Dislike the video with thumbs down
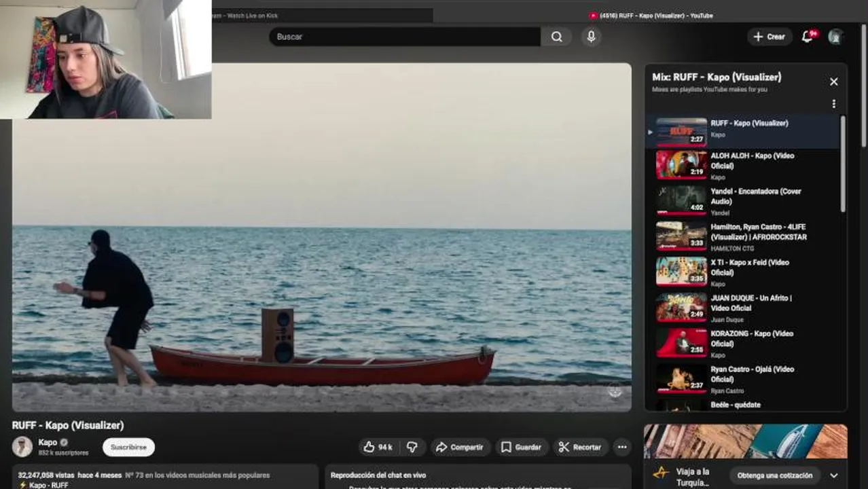868x489 pixels. pyautogui.click(x=412, y=447)
